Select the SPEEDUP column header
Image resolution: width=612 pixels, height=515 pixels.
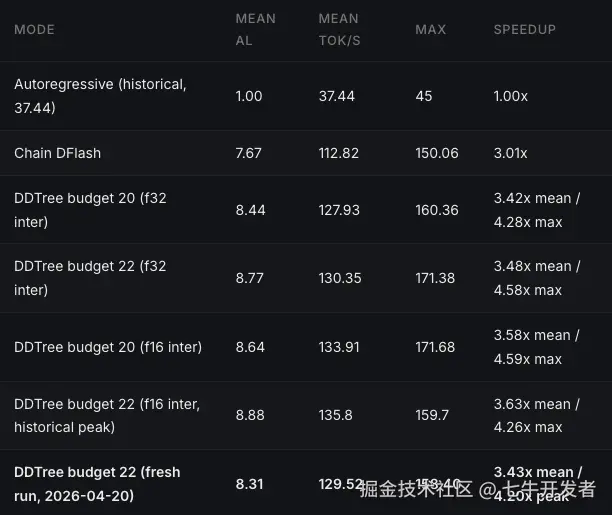pyautogui.click(x=525, y=30)
